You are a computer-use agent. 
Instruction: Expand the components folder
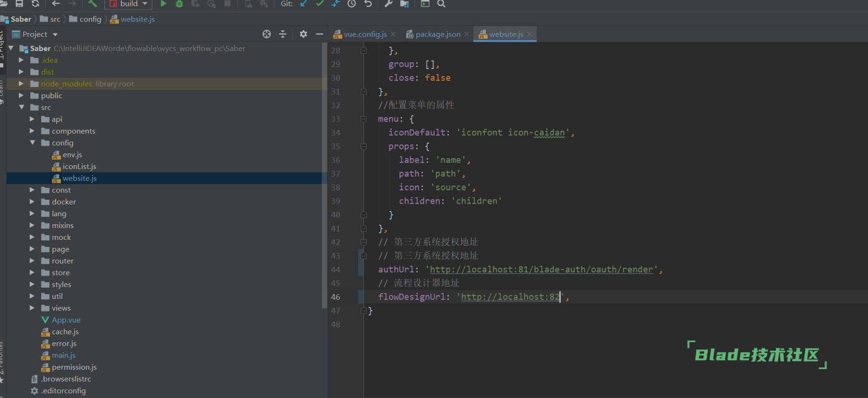[32, 131]
